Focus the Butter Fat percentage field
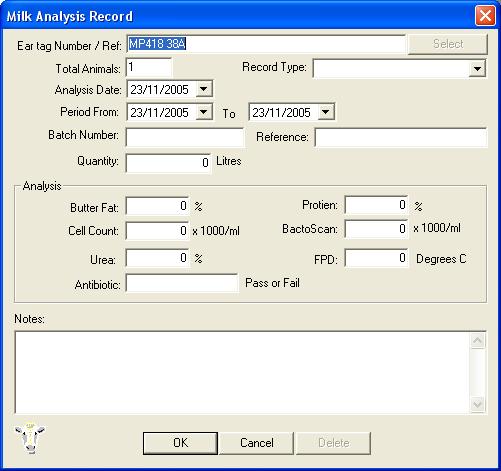The height and width of the screenshot is (471, 501). [157, 206]
